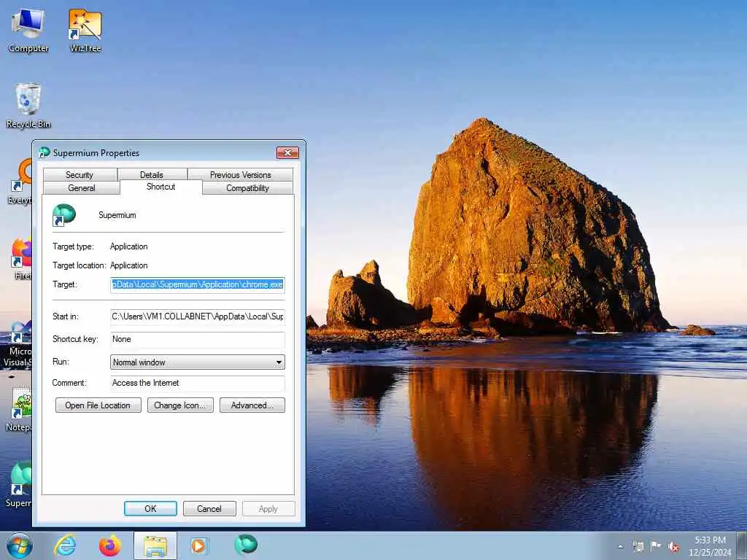Image resolution: width=747 pixels, height=560 pixels.
Task: Click the Supermium Properties title bar icon
Action: [44, 152]
